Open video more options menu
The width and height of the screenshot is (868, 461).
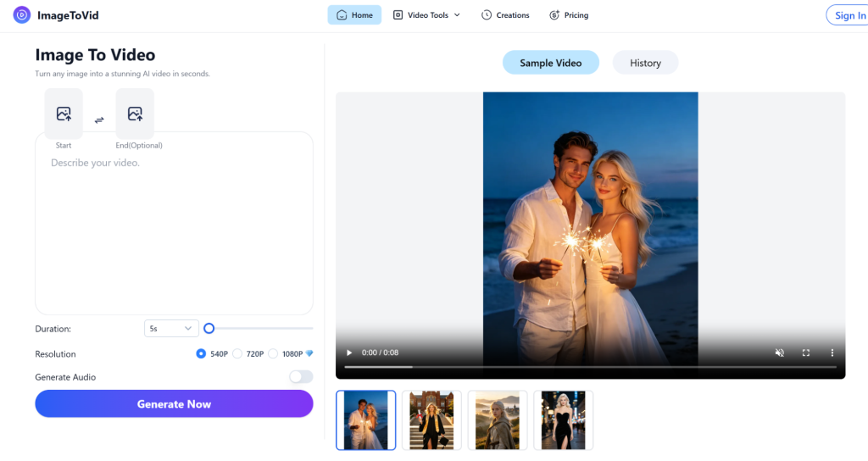click(x=832, y=353)
